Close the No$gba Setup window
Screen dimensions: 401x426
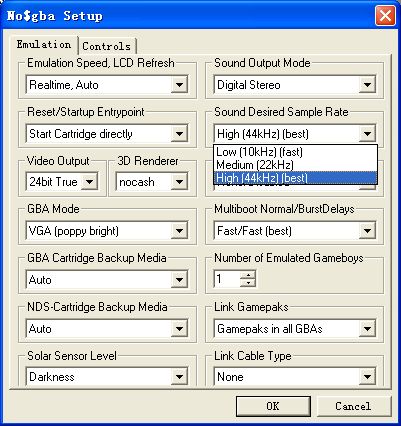coord(385,15)
